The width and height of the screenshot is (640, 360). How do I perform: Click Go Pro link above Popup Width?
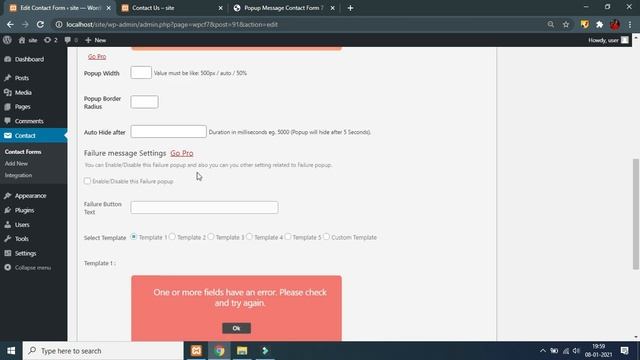pyautogui.click(x=97, y=57)
